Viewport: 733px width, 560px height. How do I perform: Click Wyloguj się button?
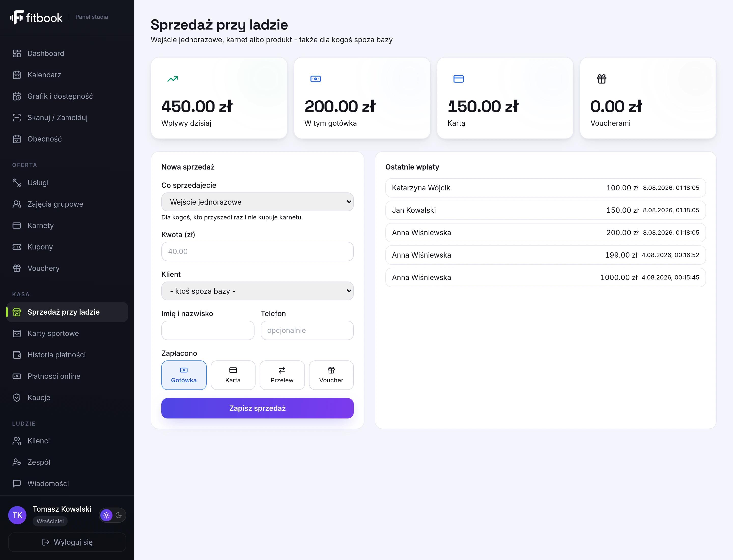(x=67, y=542)
